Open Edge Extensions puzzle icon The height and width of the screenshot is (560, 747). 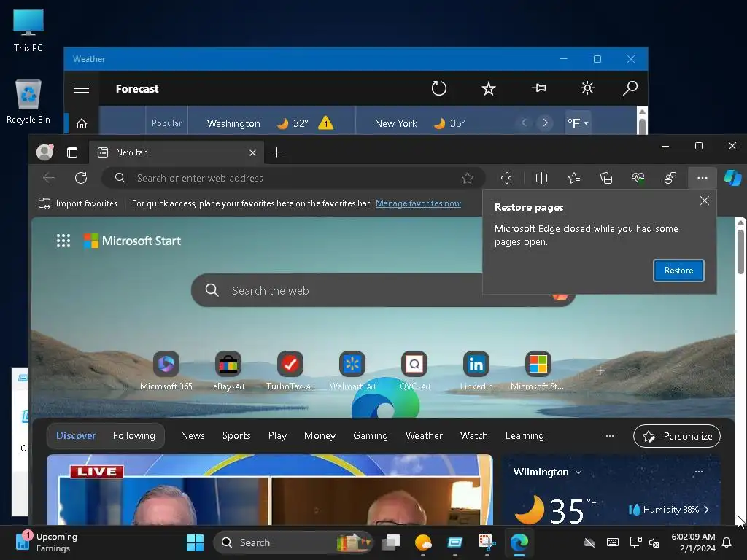point(506,178)
